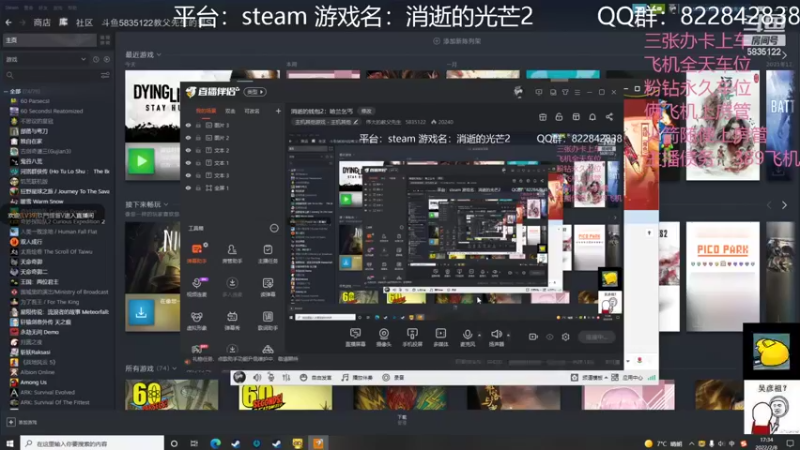Click the 主页 home button in the Steam sidebar
This screenshot has width=800, height=450.
(49, 40)
